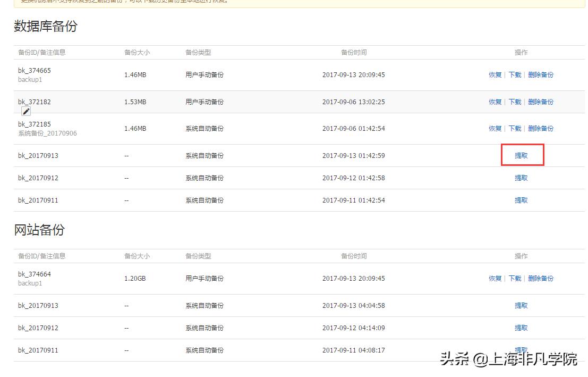The width and height of the screenshot is (588, 377).
Task: Click 下载 for backup bk_372185
Action: [x=514, y=128]
